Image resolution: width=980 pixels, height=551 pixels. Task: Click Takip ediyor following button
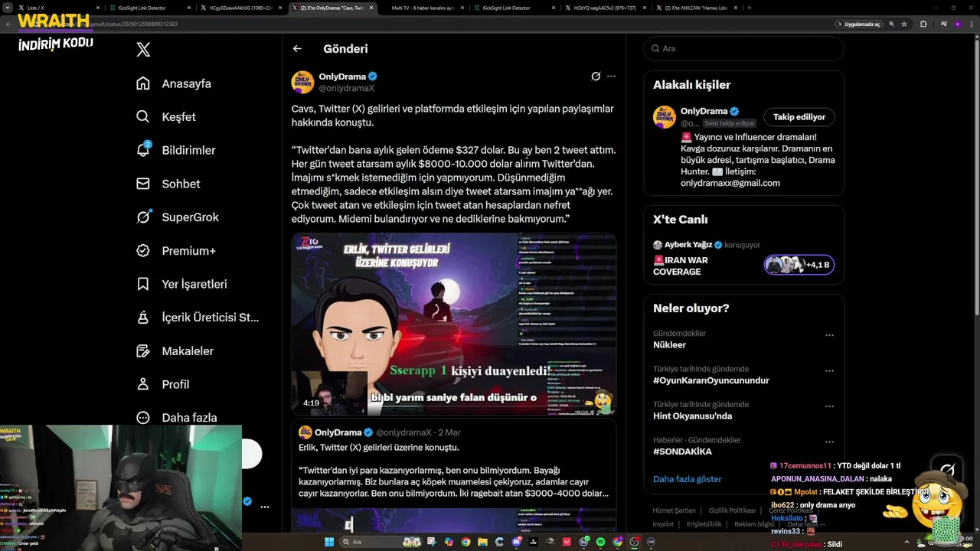tap(799, 117)
